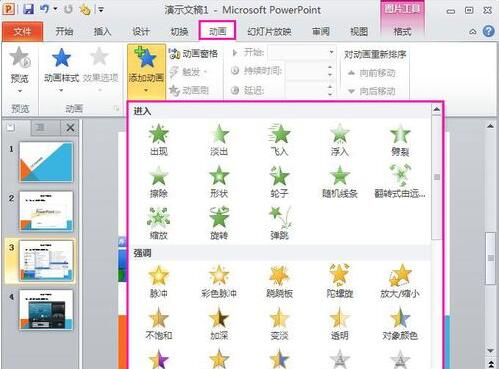Apply the 旋转 entrance animation
This screenshot has width=499, height=369.
(219, 223)
